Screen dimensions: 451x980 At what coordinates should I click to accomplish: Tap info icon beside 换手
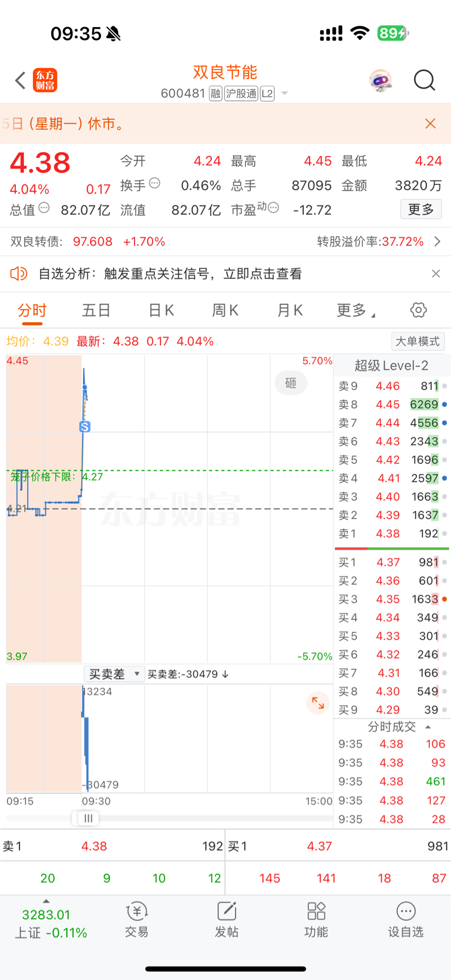(x=154, y=183)
